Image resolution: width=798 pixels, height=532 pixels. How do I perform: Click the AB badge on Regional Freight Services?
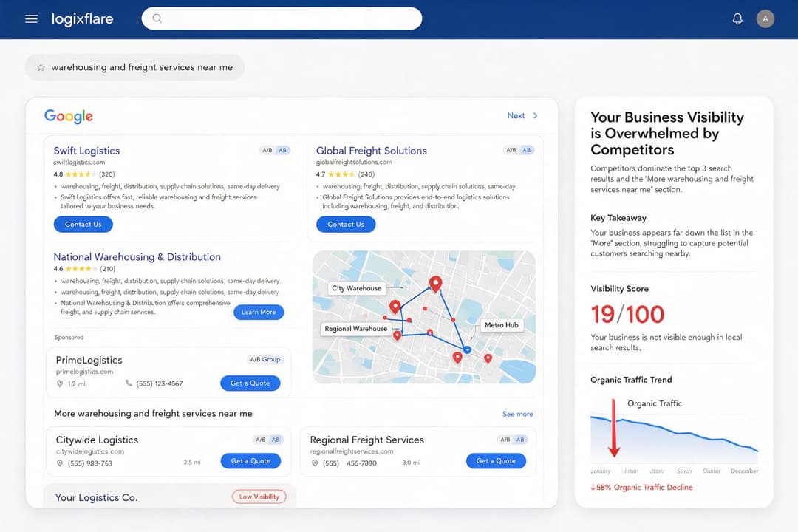[x=520, y=440]
